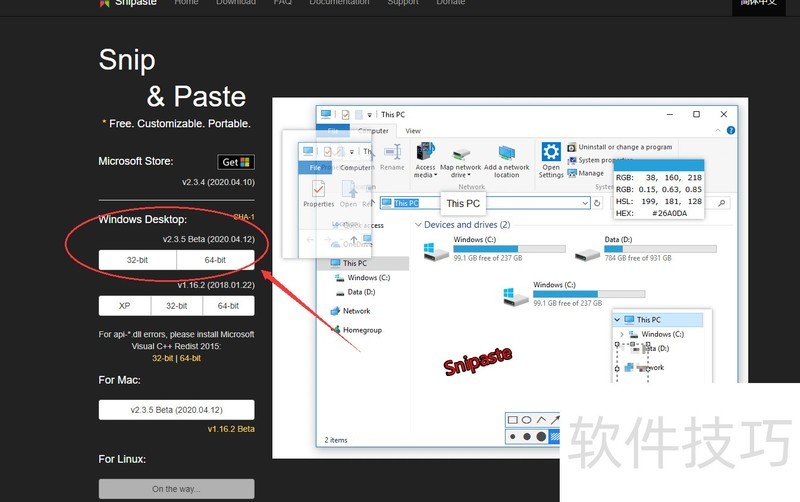Click the refresh icon beside the address bar
The image size is (800, 502).
(x=597, y=203)
